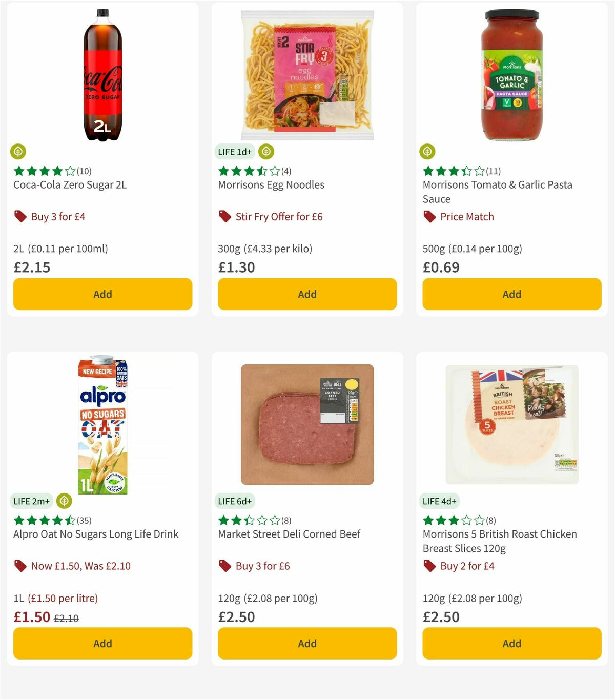
Task: Click the leaf icon on Tomato & Garlic Pasta Sauce
Action: tap(429, 151)
